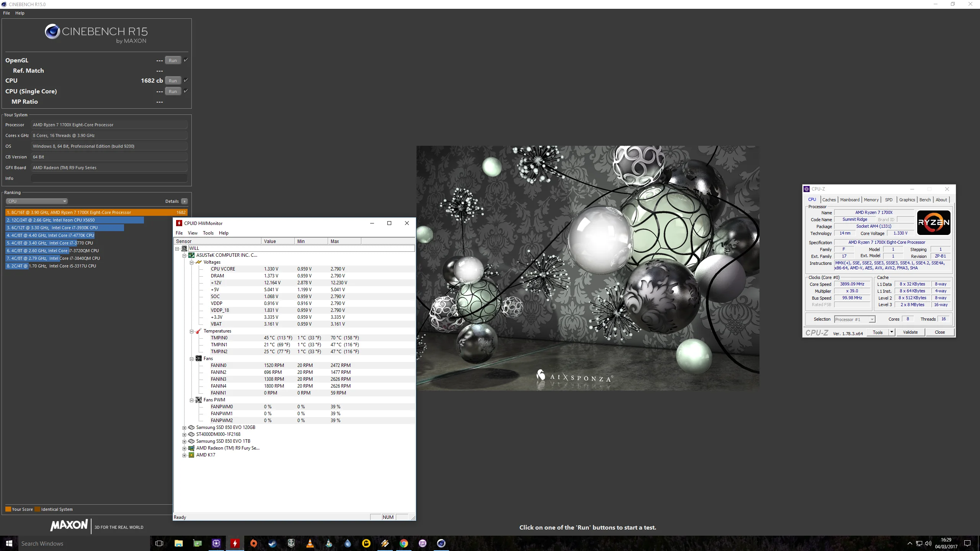Run the OpenGL benchmark
Screen dimensions: 980x551
point(173,60)
